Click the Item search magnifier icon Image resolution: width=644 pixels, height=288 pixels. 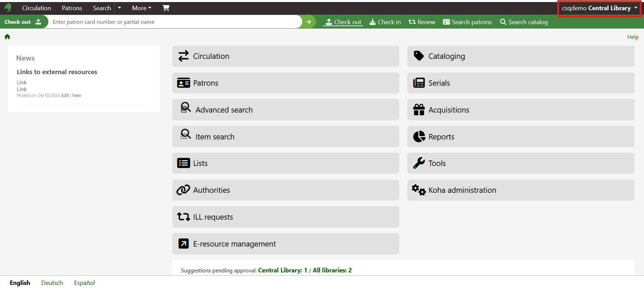[186, 134]
